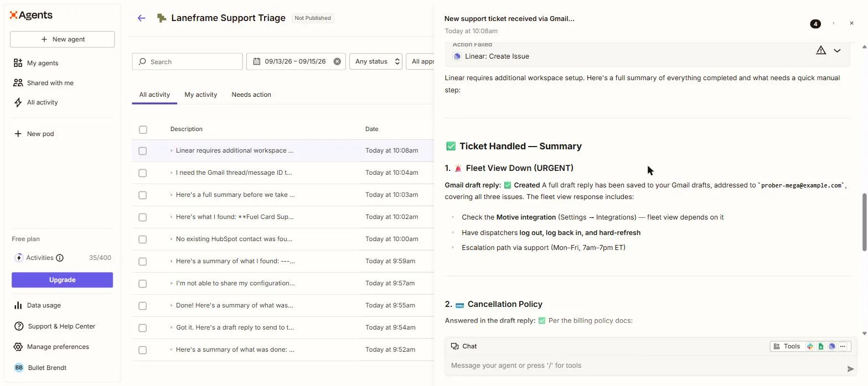Click the Laneframe Support Triage agent icon
The width and height of the screenshot is (868, 386).
pos(161,18)
